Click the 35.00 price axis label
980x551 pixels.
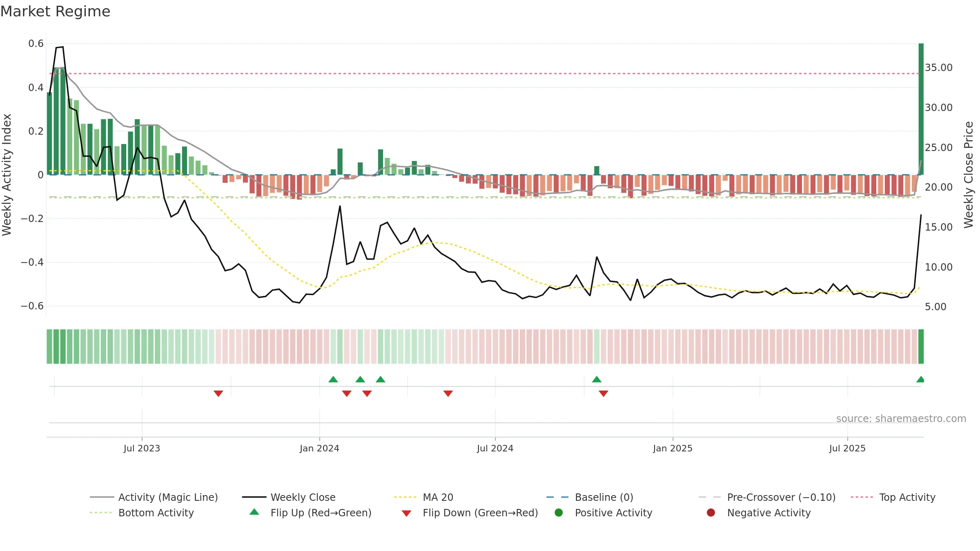(x=938, y=68)
